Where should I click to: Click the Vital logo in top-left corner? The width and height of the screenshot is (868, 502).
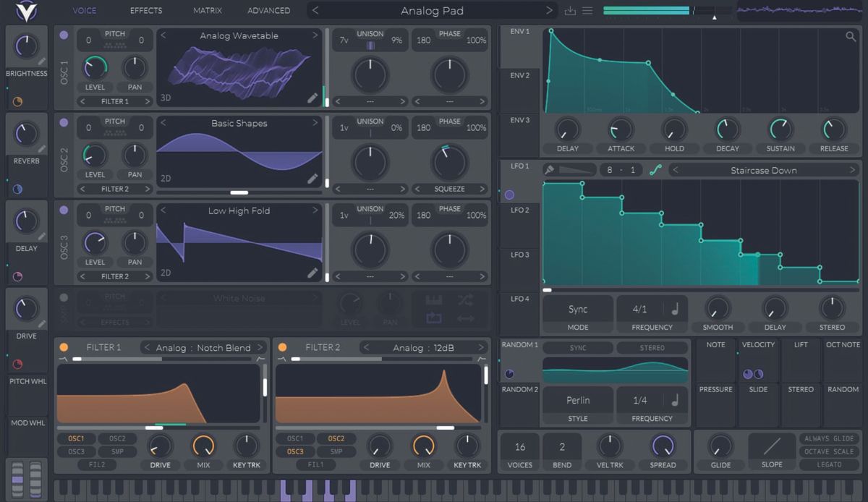point(26,10)
